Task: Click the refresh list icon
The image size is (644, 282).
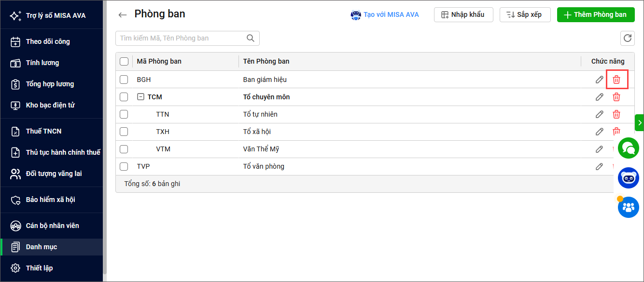Action: coord(627,39)
